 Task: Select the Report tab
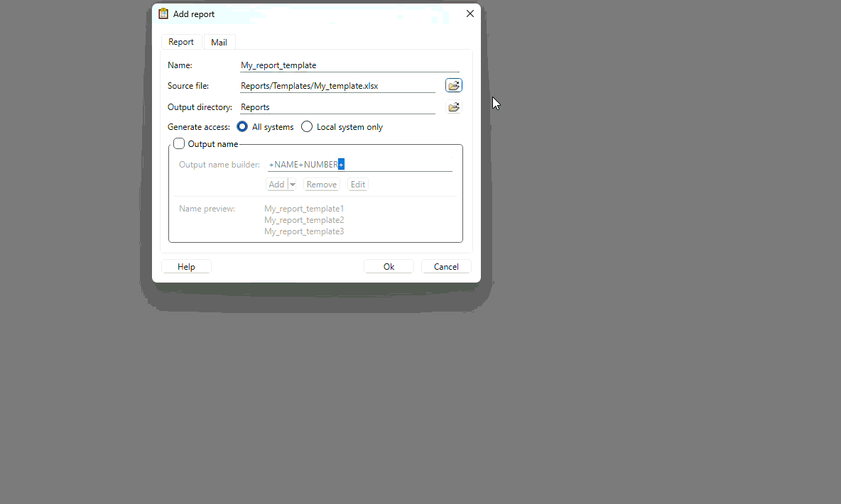[181, 42]
